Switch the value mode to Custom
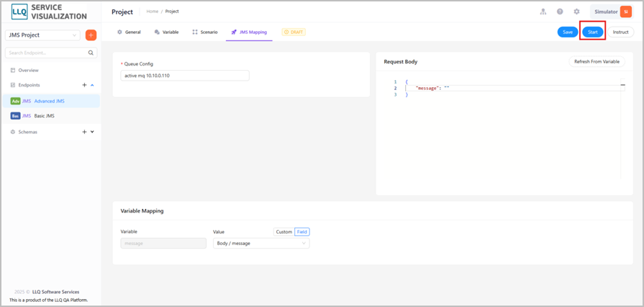The height and width of the screenshot is (307, 644). point(284,231)
